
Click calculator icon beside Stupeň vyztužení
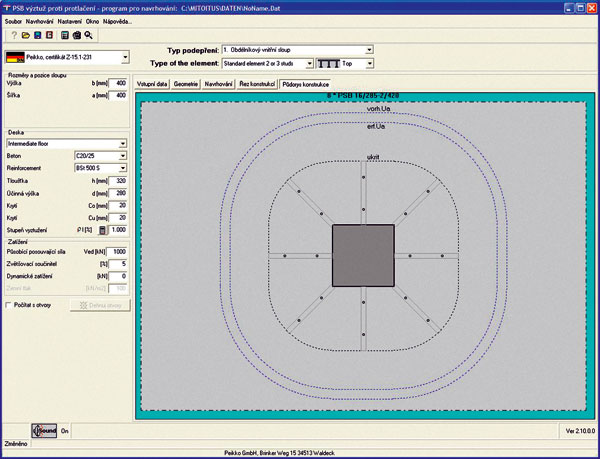101,230
